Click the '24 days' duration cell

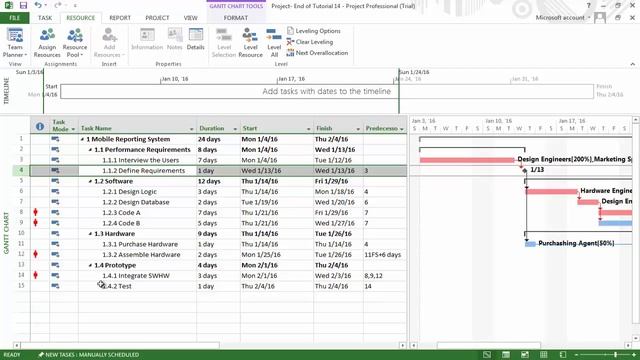point(218,139)
